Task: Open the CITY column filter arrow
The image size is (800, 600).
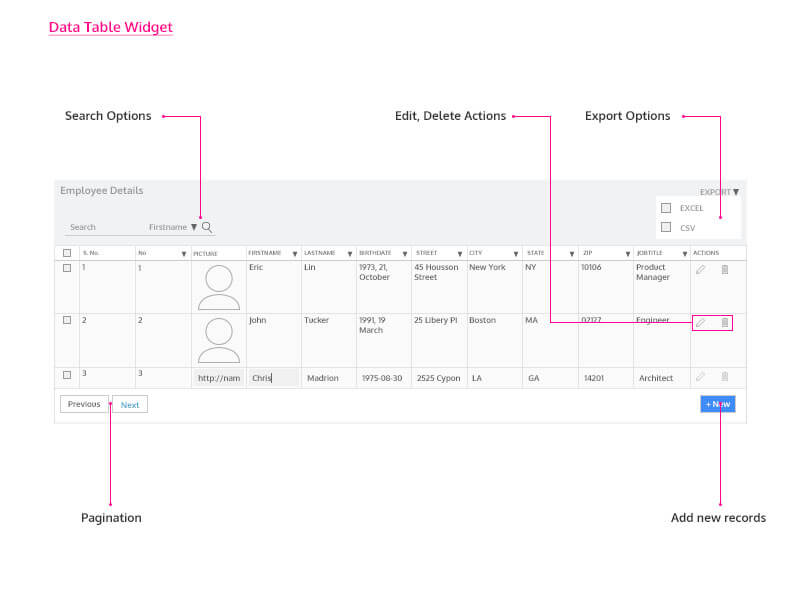Action: pos(516,254)
